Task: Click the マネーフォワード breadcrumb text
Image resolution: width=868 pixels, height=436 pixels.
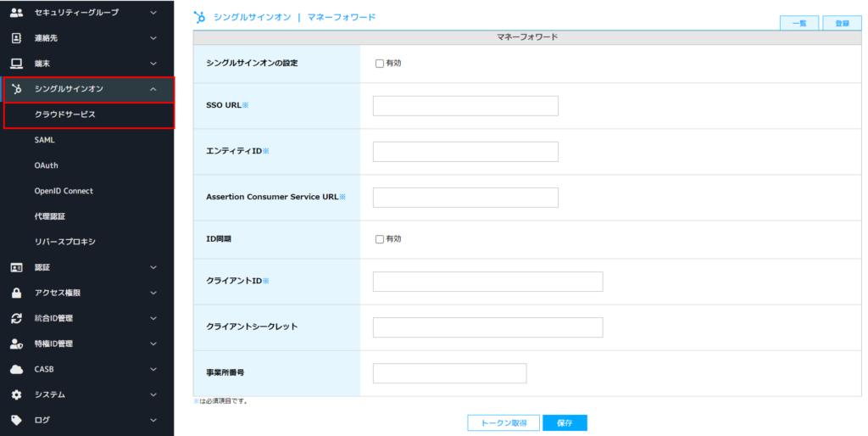Action: (x=342, y=17)
